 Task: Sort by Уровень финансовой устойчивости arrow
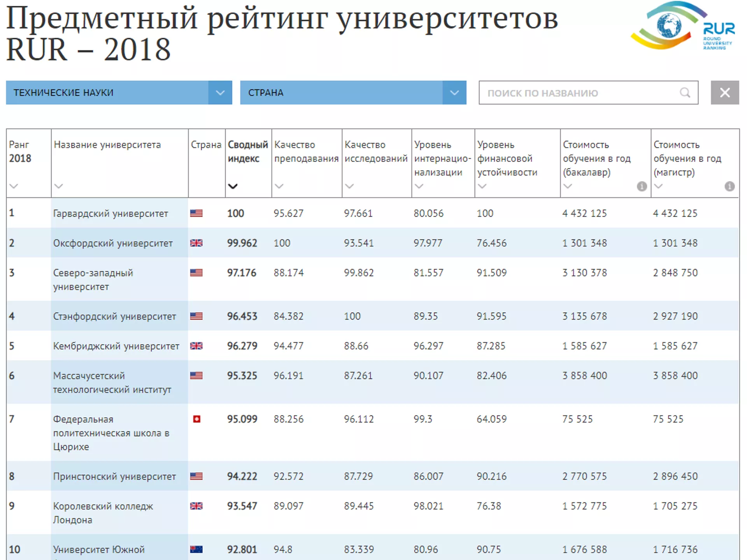(482, 186)
